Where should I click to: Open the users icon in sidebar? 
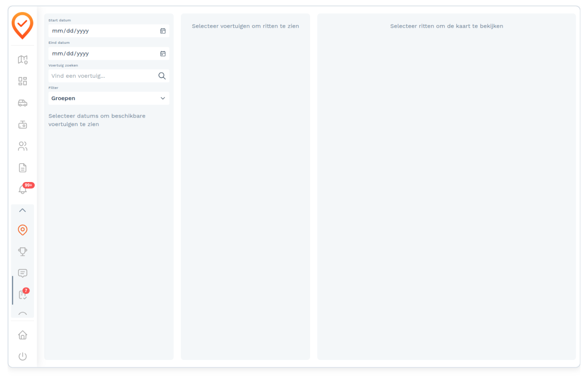coord(22,146)
